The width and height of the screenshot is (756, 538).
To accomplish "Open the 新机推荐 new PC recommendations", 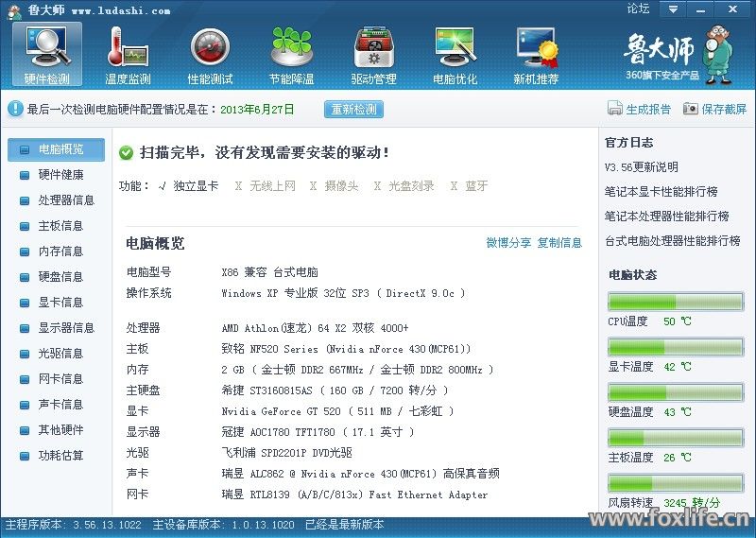I will [536, 55].
